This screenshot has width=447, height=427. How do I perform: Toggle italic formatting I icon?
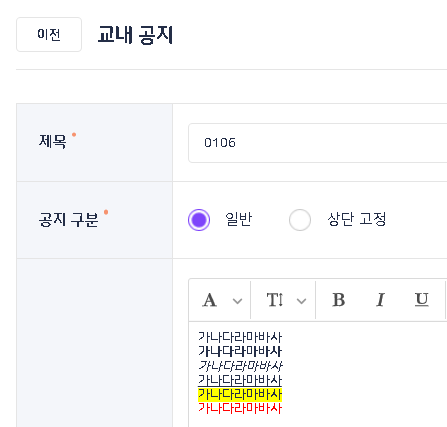coord(380,300)
